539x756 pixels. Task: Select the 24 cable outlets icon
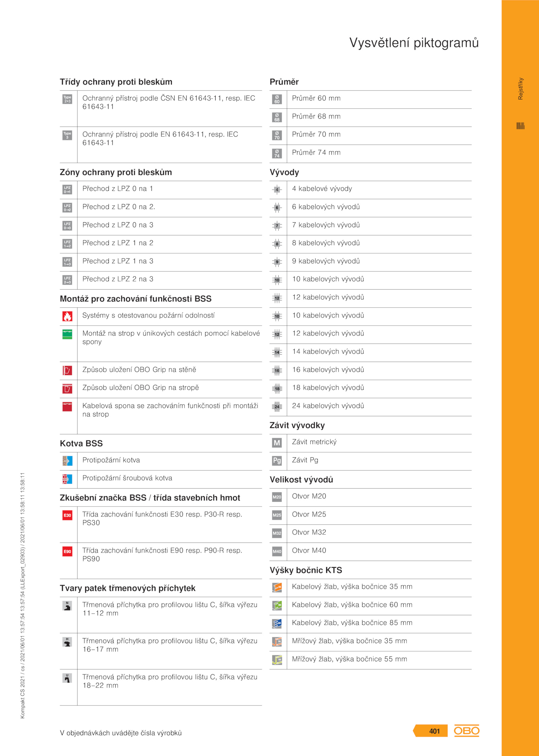pos(277,406)
